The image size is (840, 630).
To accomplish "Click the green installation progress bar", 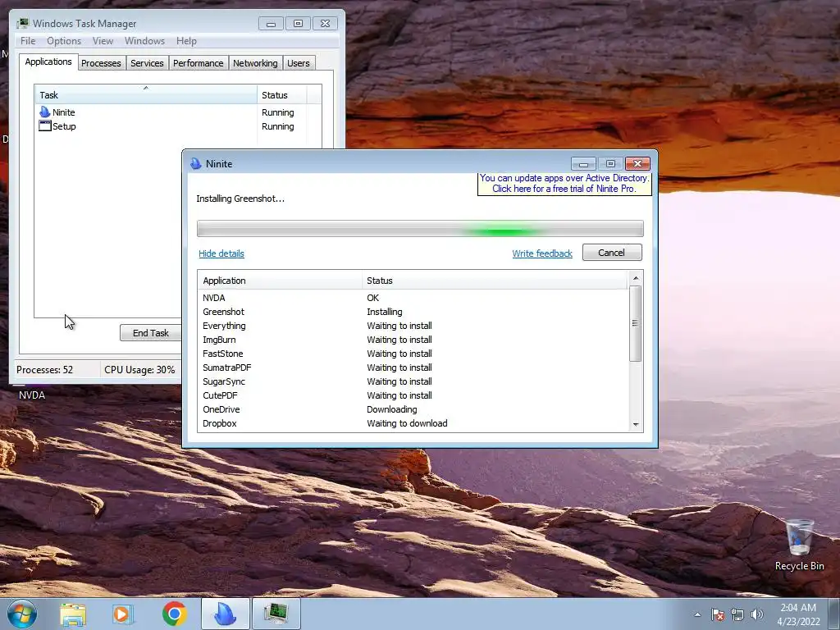I will [420, 228].
